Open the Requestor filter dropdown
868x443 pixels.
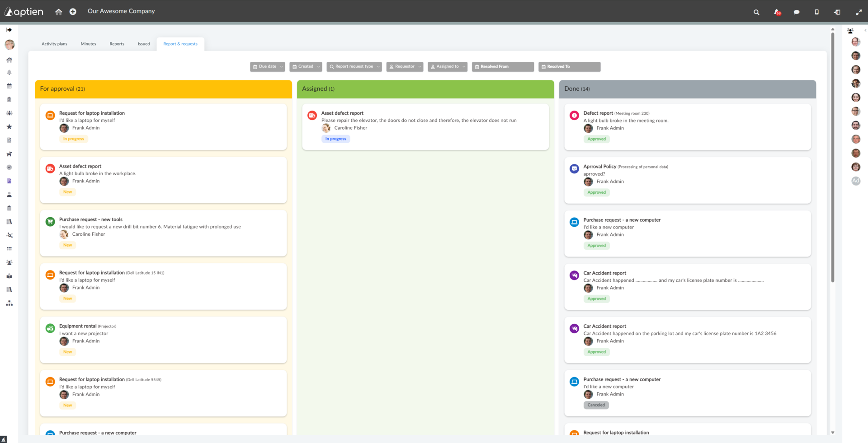point(405,67)
